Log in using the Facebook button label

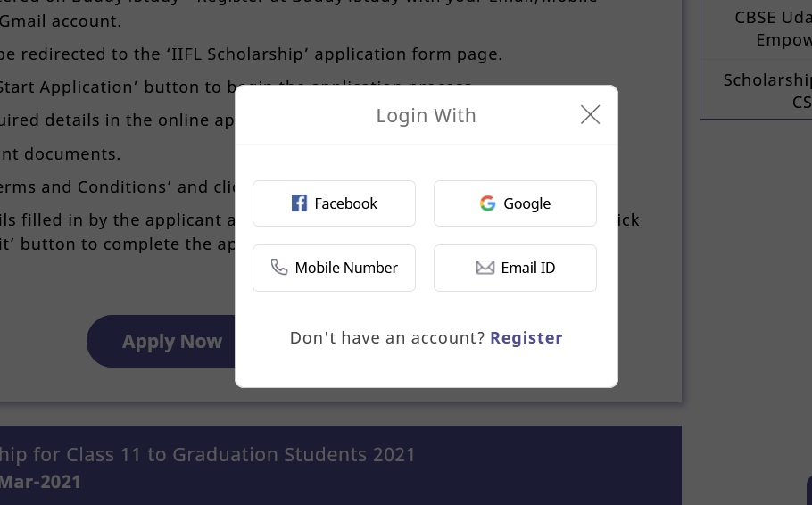tap(346, 203)
